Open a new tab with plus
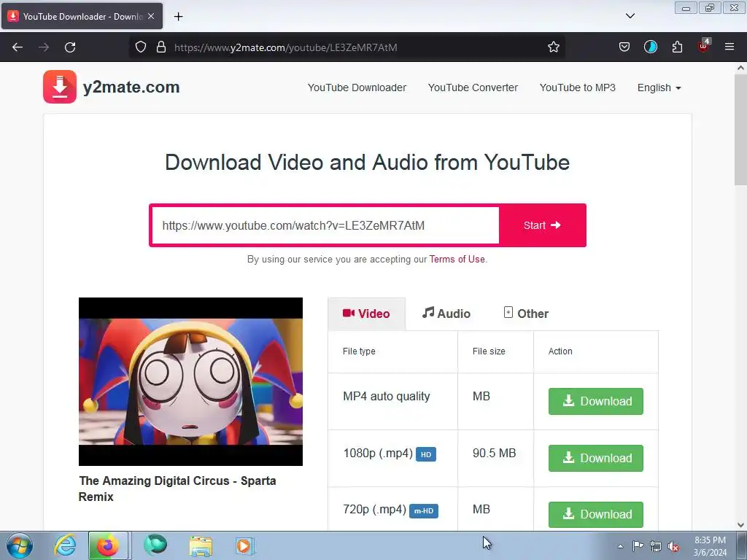Screen dimensions: 747x560 [x=178, y=17]
